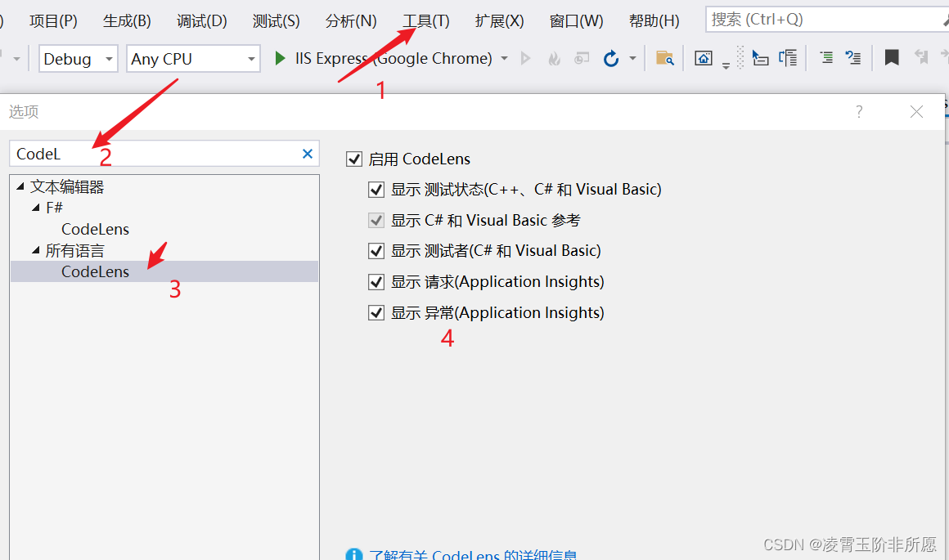The image size is (949, 560).
Task: Click the Hot Reload flame icon
Action: [553, 57]
